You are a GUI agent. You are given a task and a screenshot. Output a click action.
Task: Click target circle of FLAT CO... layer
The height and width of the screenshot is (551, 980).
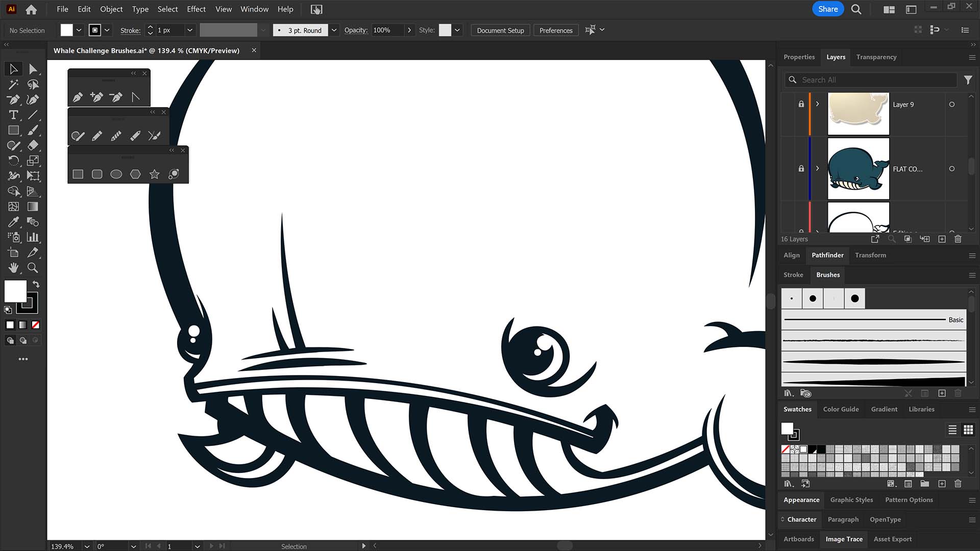click(x=951, y=169)
